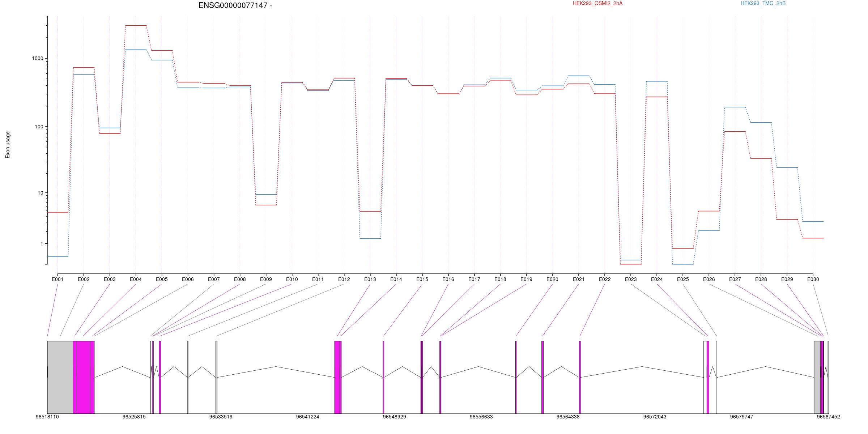
Task: Click the E005 exon label
Action: (x=162, y=279)
